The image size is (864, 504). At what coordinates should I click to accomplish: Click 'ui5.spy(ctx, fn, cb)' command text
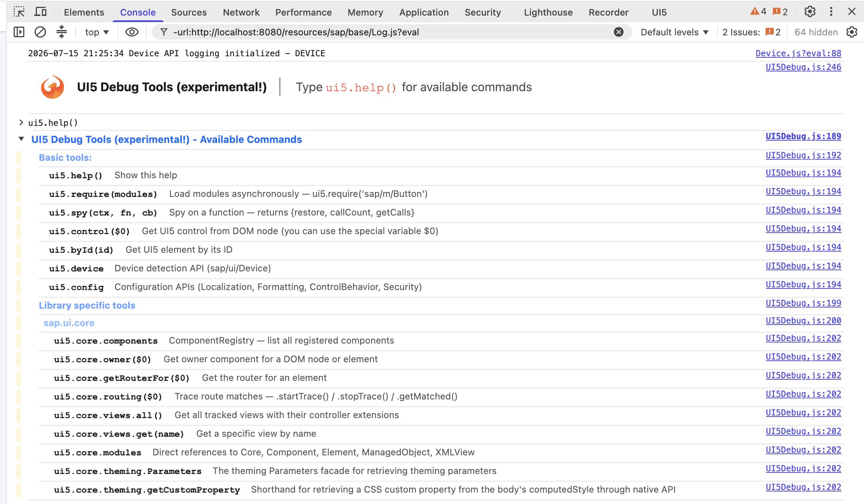103,212
